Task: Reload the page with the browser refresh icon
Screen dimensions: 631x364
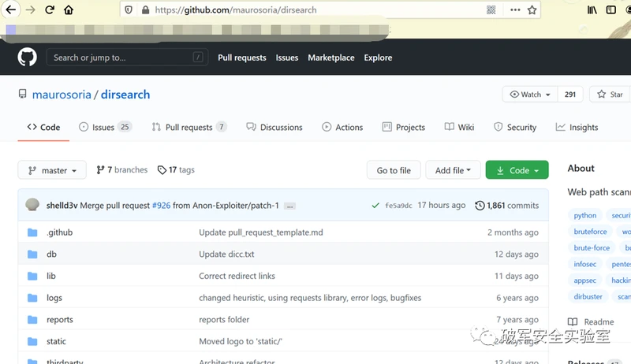Action: (x=50, y=9)
